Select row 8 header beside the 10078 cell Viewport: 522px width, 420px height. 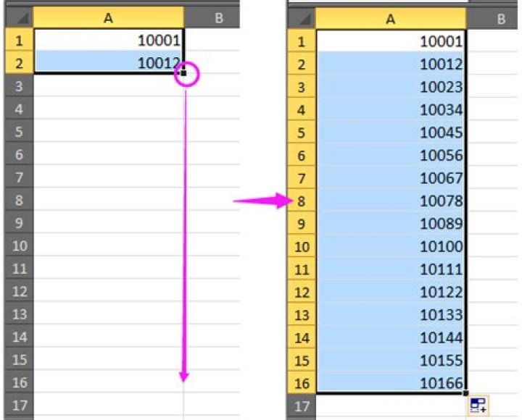[x=302, y=201]
